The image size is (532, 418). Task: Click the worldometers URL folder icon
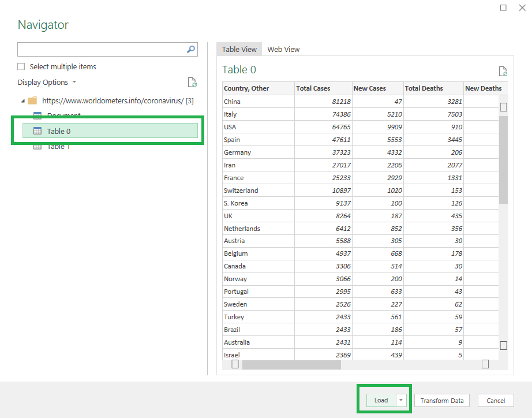click(x=32, y=100)
